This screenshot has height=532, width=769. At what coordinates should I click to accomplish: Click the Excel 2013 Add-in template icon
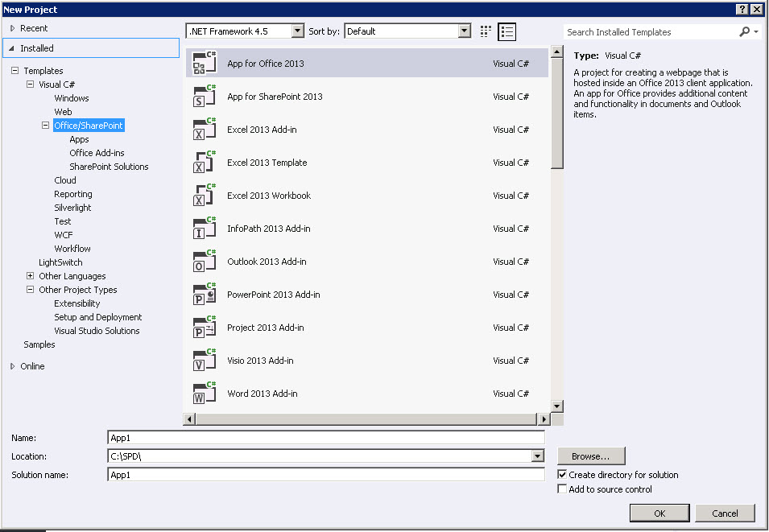[x=205, y=130]
